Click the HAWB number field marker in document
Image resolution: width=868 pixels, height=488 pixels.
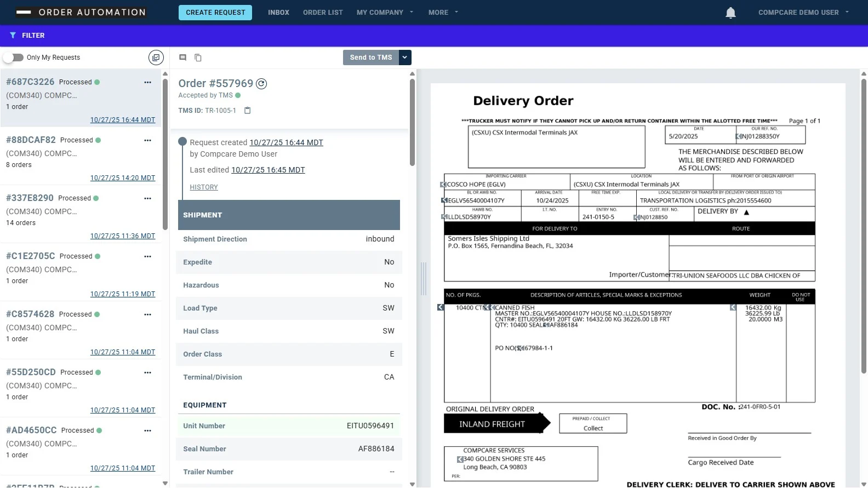click(444, 217)
